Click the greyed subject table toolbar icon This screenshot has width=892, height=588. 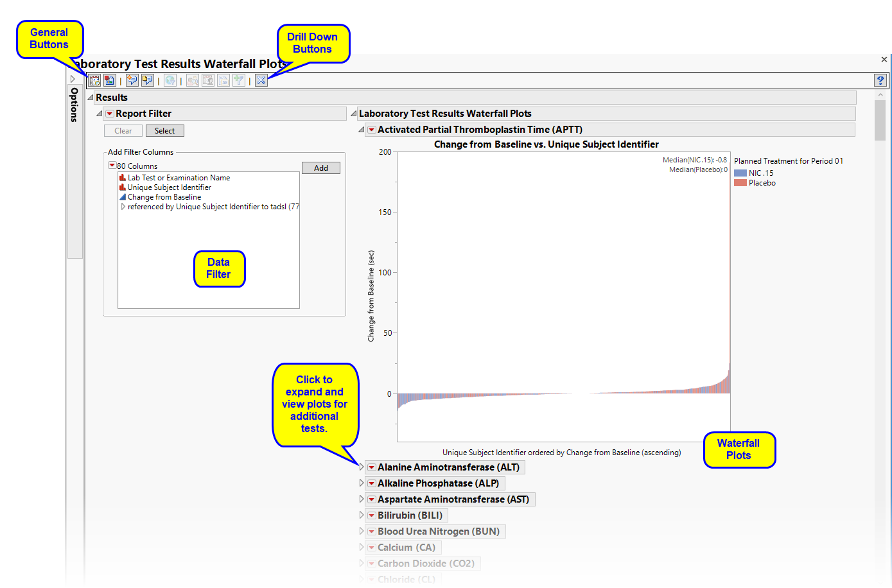click(208, 80)
